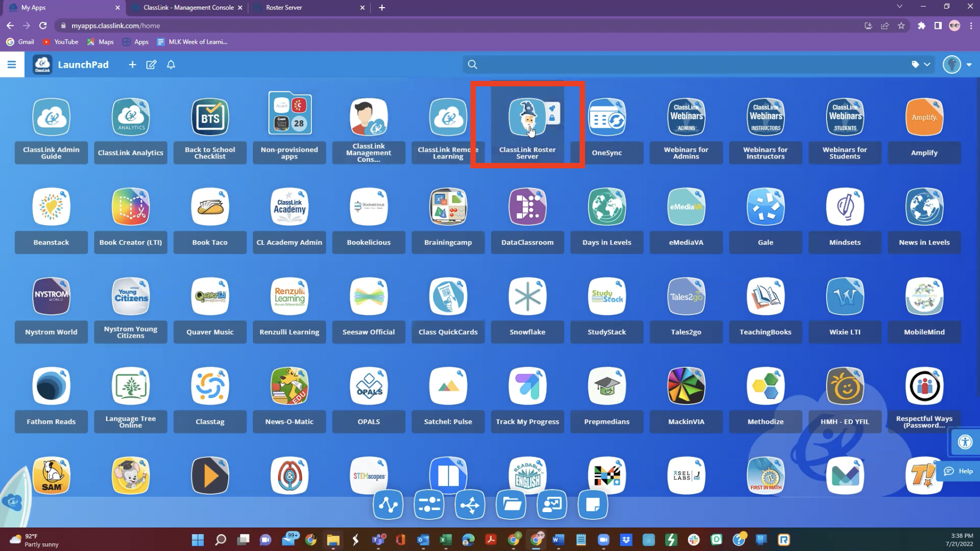980x551 pixels.
Task: Switch to ClassLink Management Console tab
Action: (x=188, y=8)
